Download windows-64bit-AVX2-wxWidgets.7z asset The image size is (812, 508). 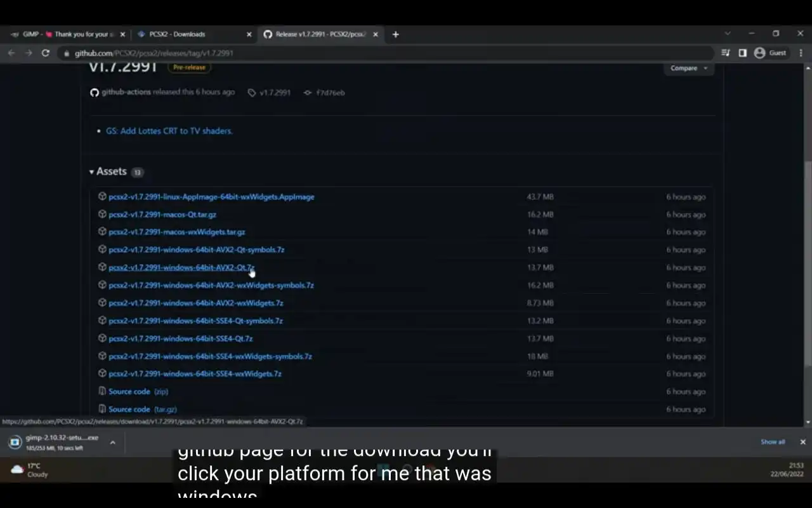pos(196,304)
